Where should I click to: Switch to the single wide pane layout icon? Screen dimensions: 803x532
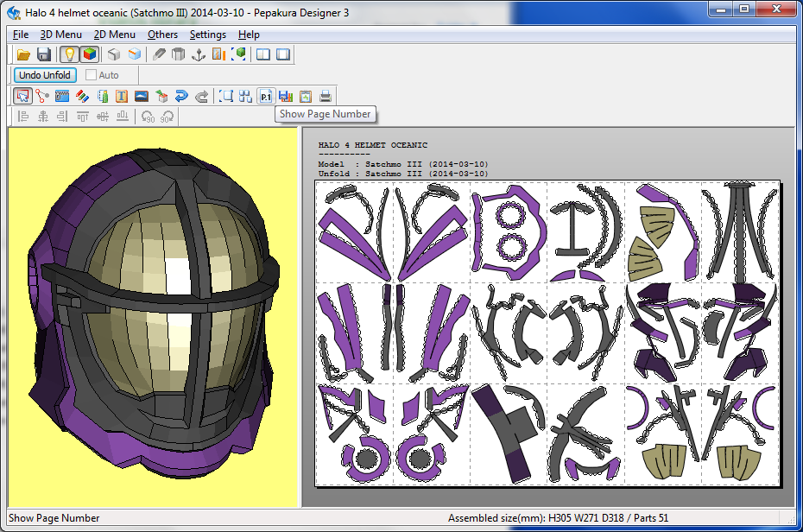(283, 54)
